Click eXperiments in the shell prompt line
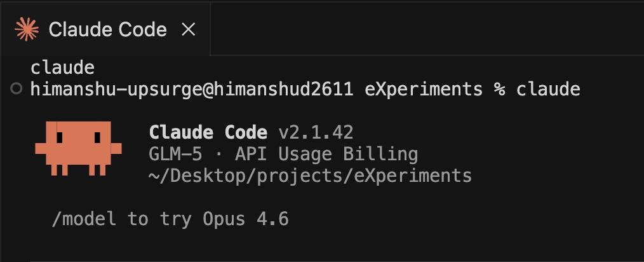The image size is (644, 262). (x=424, y=89)
